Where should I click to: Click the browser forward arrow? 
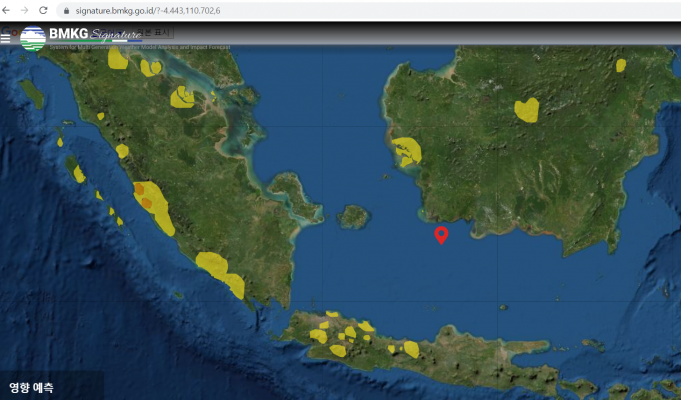pos(25,10)
